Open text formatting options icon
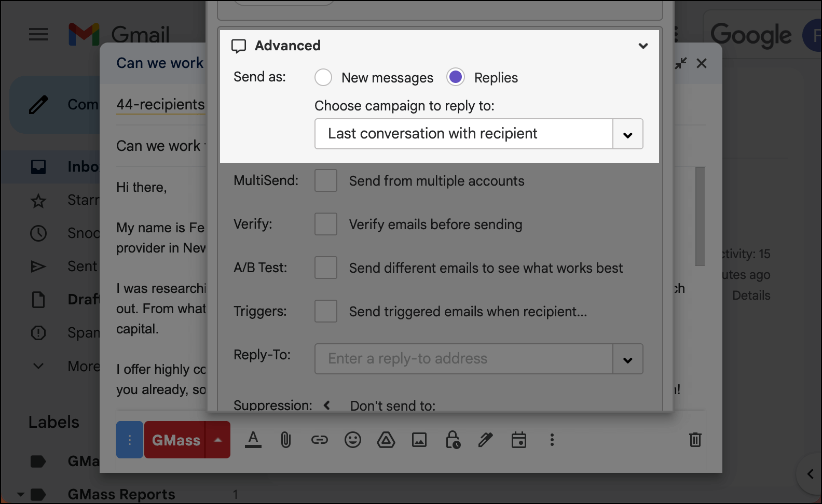 pyautogui.click(x=253, y=440)
